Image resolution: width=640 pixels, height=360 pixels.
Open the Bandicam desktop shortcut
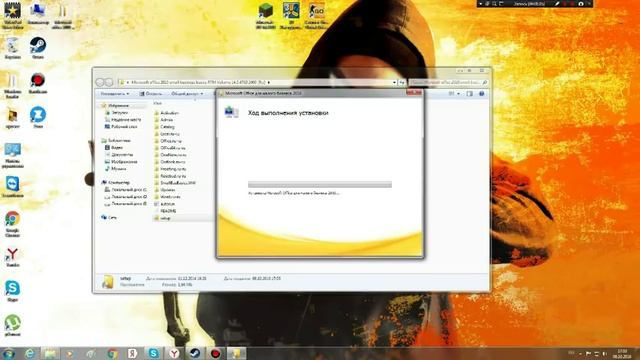pyautogui.click(x=38, y=83)
